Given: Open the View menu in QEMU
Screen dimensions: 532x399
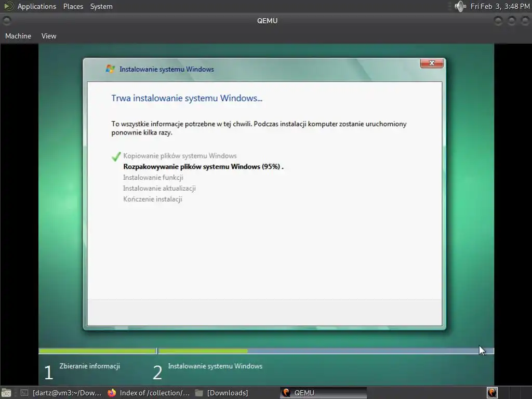Looking at the screenshot, I should tap(49, 36).
